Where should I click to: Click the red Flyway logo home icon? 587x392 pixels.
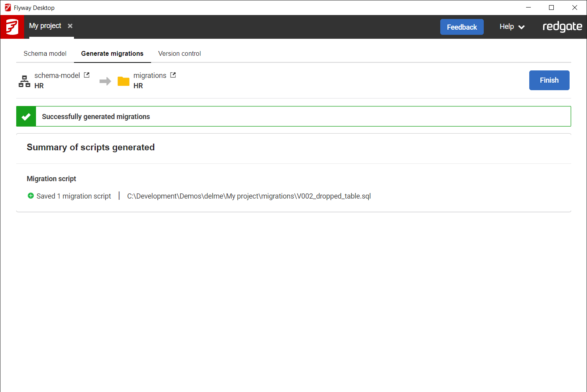pos(12,27)
